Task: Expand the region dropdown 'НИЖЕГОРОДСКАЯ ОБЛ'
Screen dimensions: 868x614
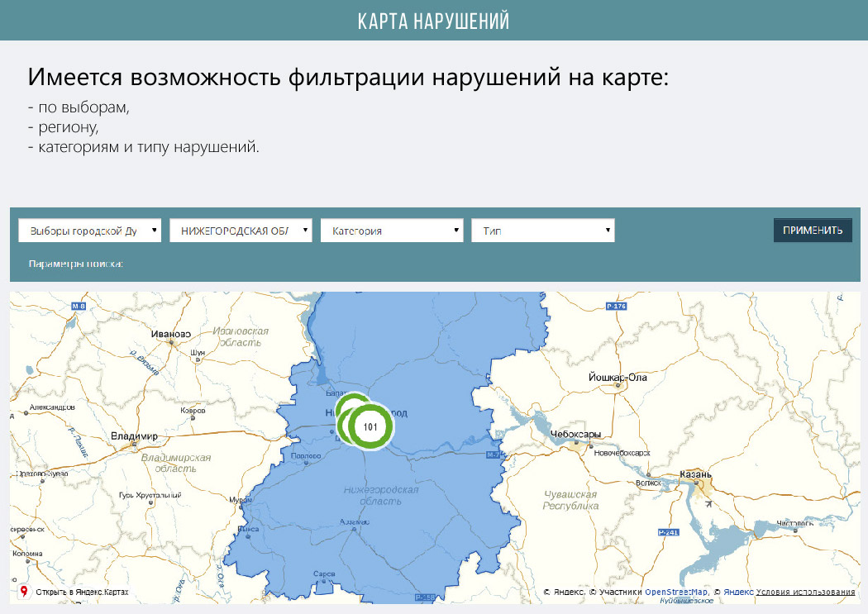Action: point(241,231)
